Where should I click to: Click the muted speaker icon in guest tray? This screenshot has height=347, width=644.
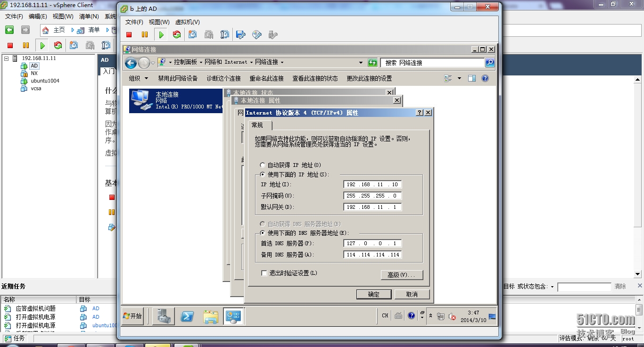tap(452, 316)
